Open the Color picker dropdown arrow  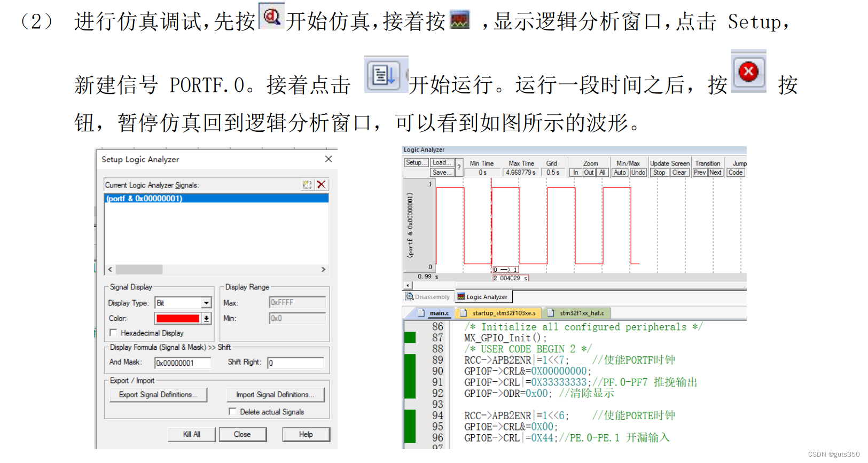coord(206,318)
